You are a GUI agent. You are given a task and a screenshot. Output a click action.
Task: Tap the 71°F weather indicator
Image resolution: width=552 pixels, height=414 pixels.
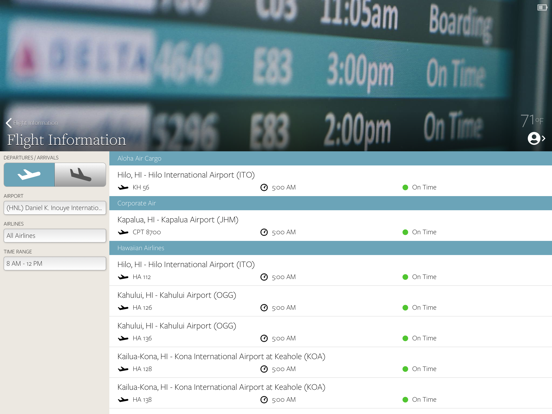coord(532,121)
